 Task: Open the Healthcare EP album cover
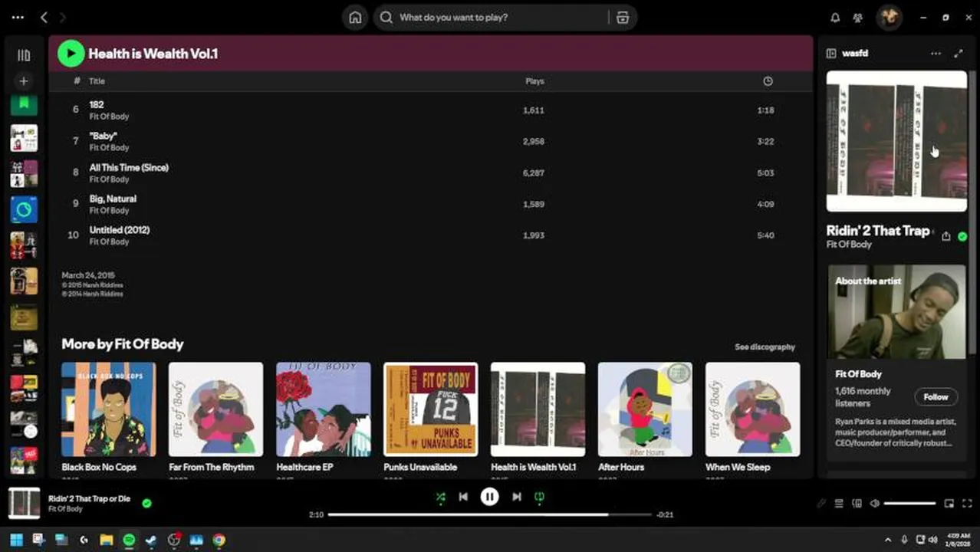(323, 409)
